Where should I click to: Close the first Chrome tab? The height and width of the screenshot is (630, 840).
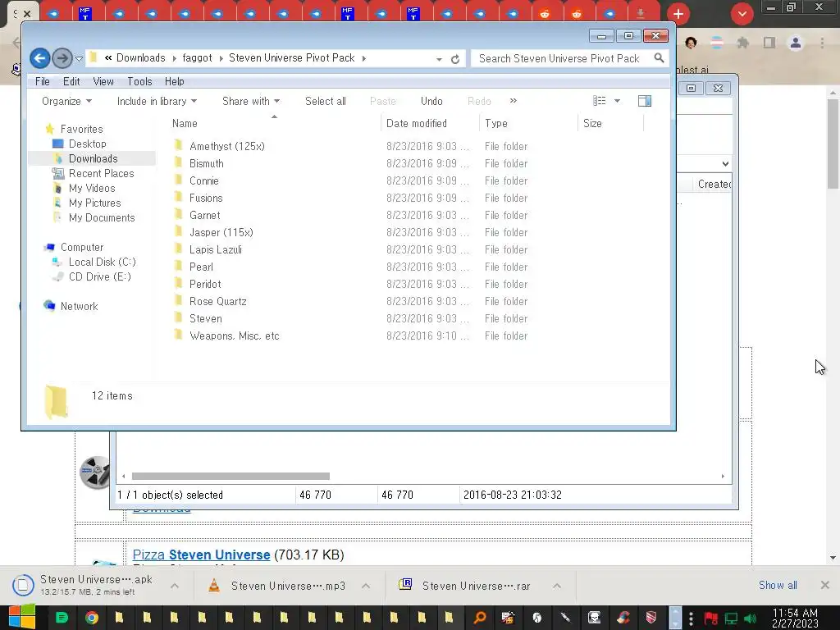coord(27,14)
